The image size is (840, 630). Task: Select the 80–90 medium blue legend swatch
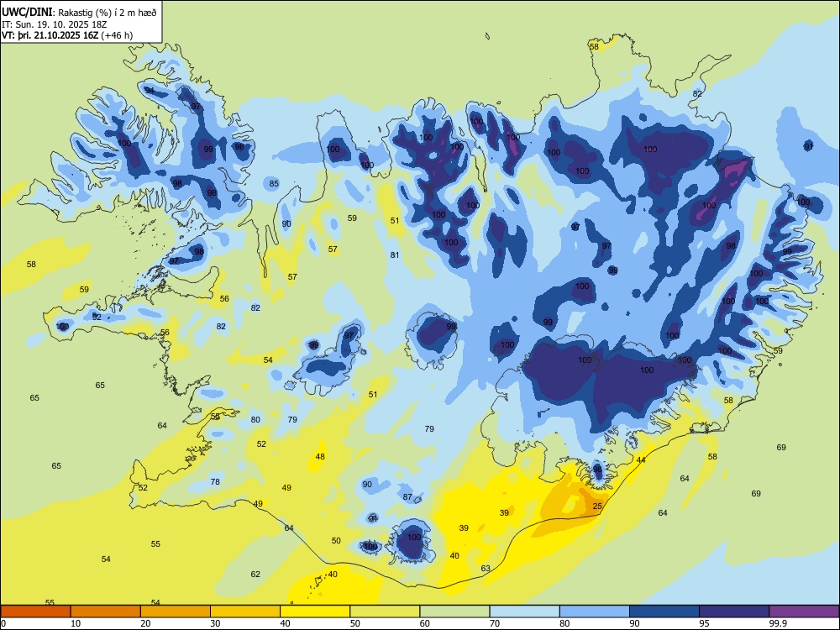coord(595,612)
